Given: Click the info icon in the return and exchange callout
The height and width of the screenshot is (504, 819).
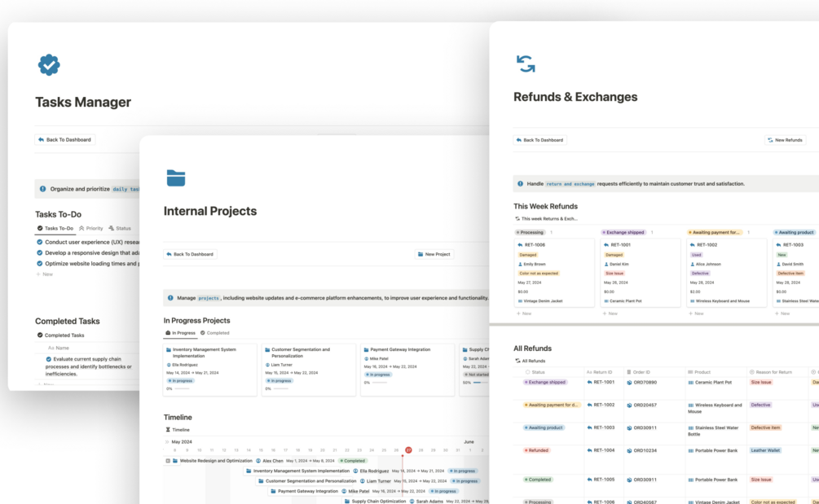Looking at the screenshot, I should pyautogui.click(x=520, y=184).
